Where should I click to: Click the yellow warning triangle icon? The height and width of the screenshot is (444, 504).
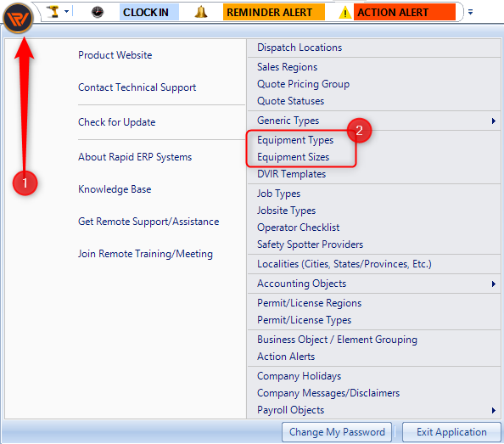[345, 13]
